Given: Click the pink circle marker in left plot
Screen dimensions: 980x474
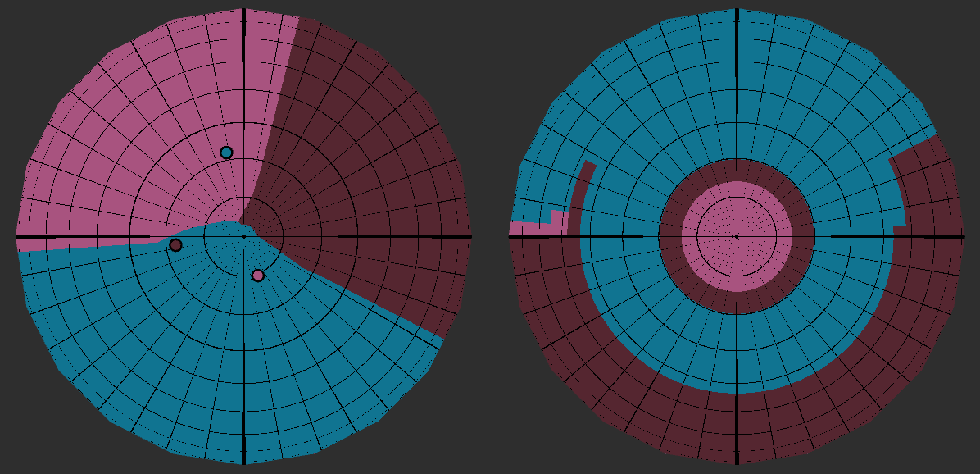Looking at the screenshot, I should (258, 276).
